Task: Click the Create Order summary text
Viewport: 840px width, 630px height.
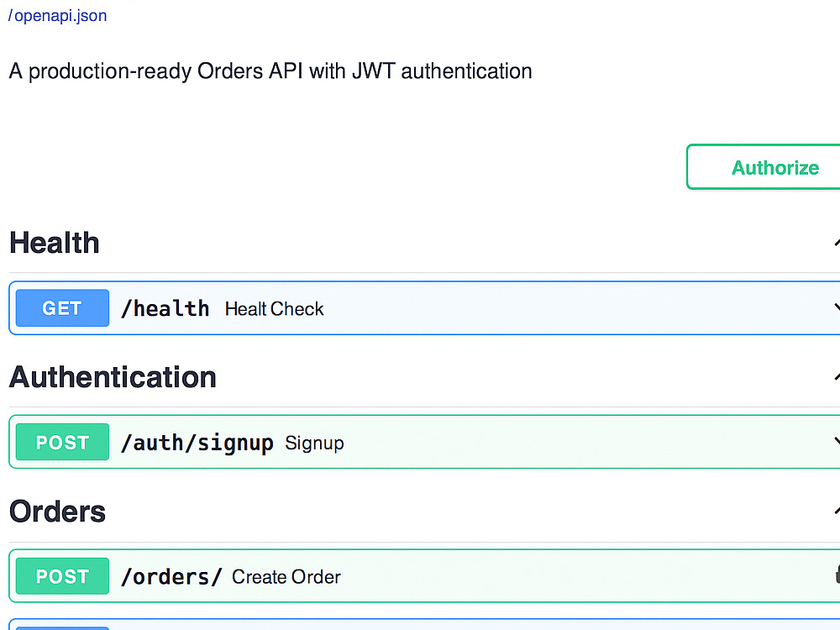Action: pyautogui.click(x=286, y=577)
